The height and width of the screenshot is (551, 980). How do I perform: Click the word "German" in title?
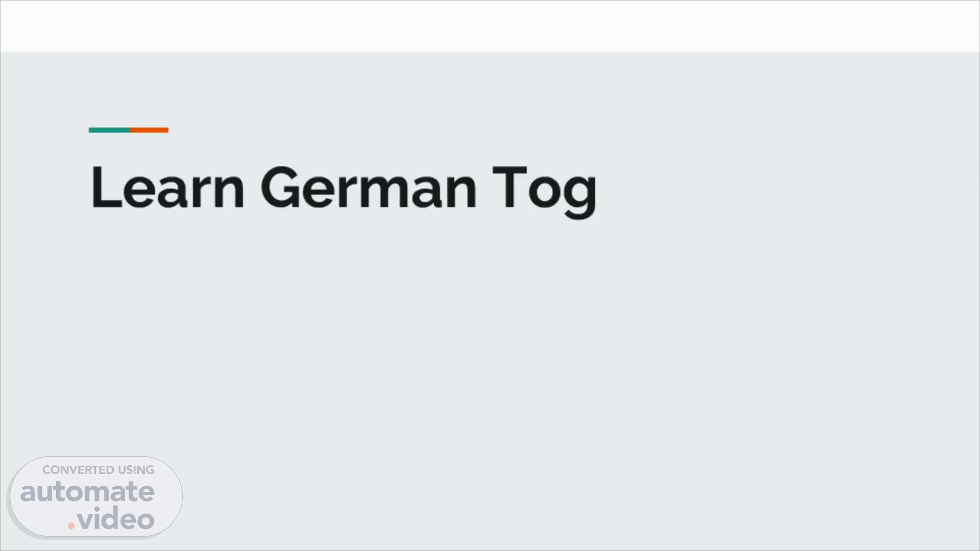coord(369,187)
